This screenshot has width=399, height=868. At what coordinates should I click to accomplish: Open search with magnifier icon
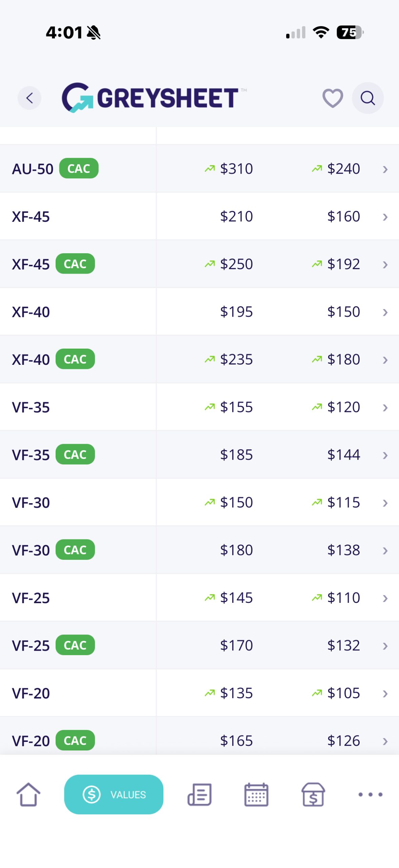coord(368,98)
